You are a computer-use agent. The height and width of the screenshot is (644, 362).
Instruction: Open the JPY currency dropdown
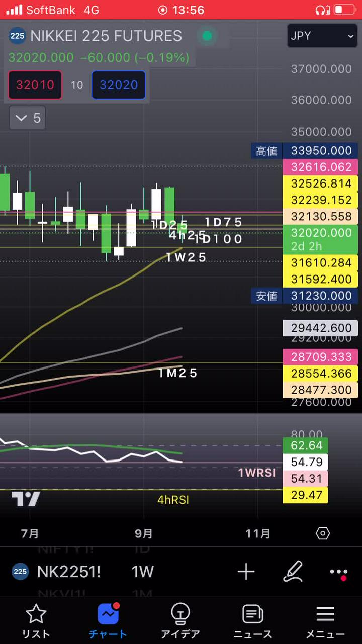322,36
